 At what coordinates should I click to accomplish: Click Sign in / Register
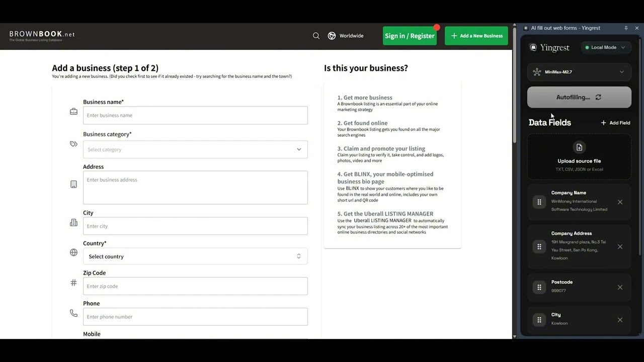point(410,36)
